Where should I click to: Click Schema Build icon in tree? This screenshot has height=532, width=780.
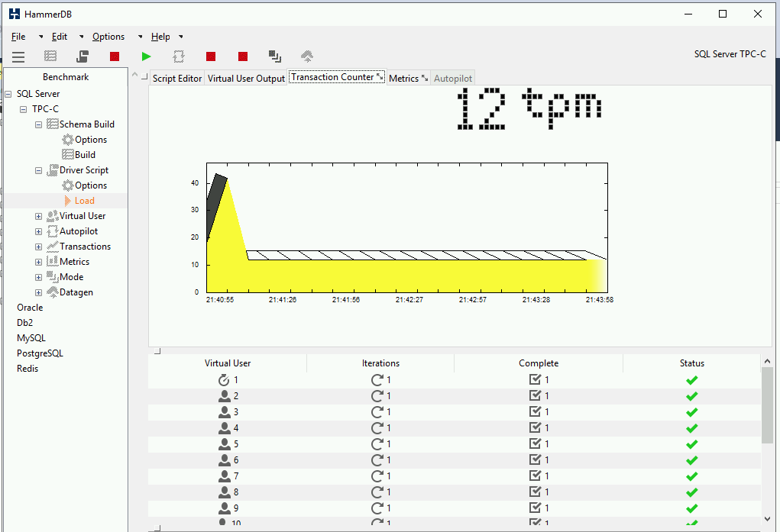(52, 124)
